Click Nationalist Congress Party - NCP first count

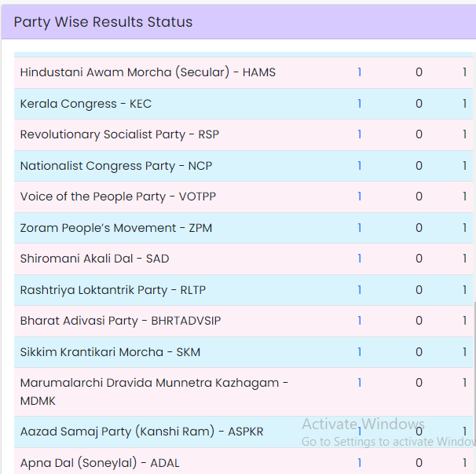pyautogui.click(x=360, y=166)
